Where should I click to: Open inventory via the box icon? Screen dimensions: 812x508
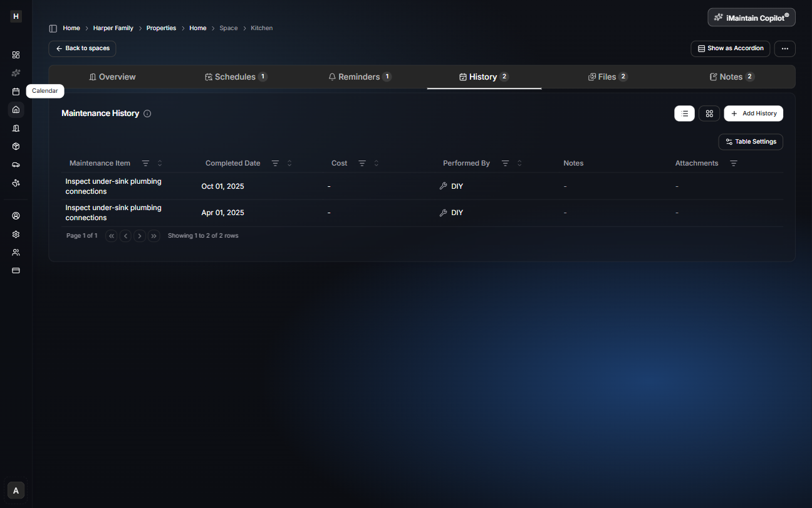coord(16,146)
